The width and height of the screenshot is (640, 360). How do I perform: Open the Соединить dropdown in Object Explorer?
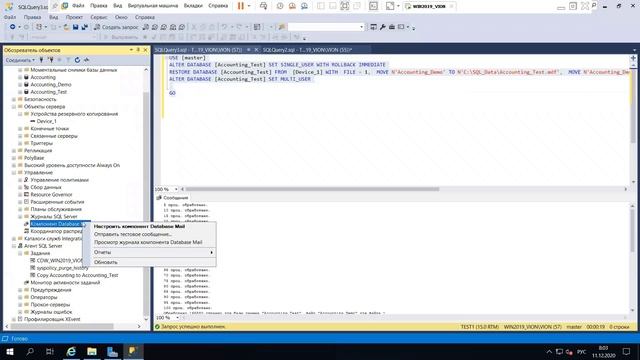tap(20, 60)
